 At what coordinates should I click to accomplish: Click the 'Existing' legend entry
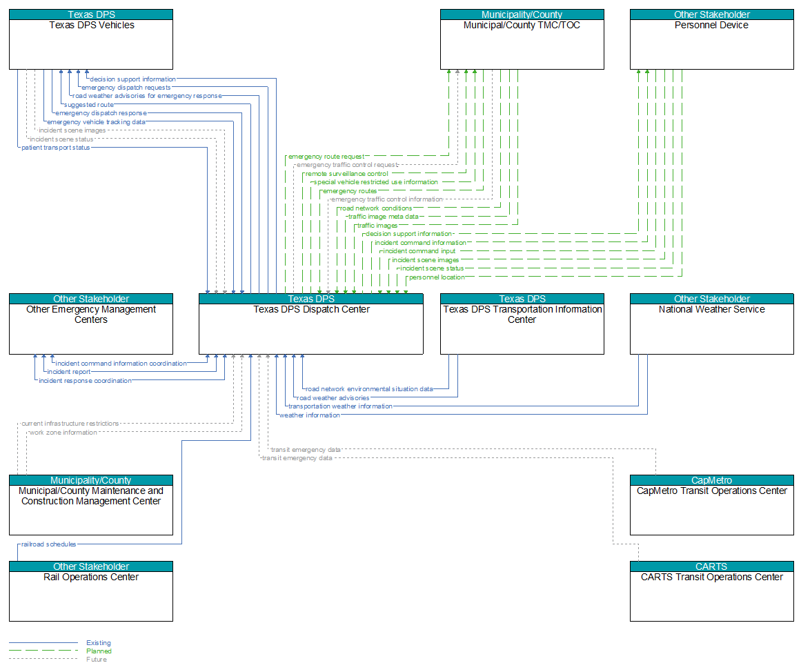(99, 643)
